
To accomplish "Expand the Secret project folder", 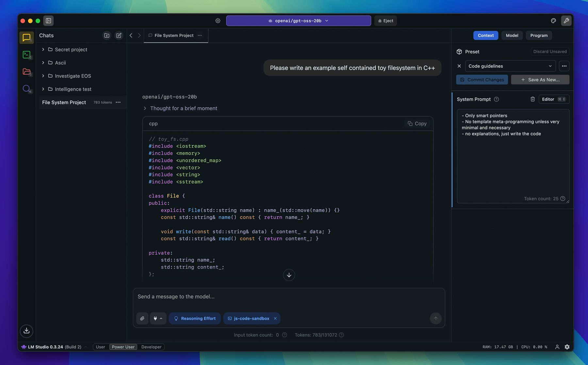I will [43, 49].
